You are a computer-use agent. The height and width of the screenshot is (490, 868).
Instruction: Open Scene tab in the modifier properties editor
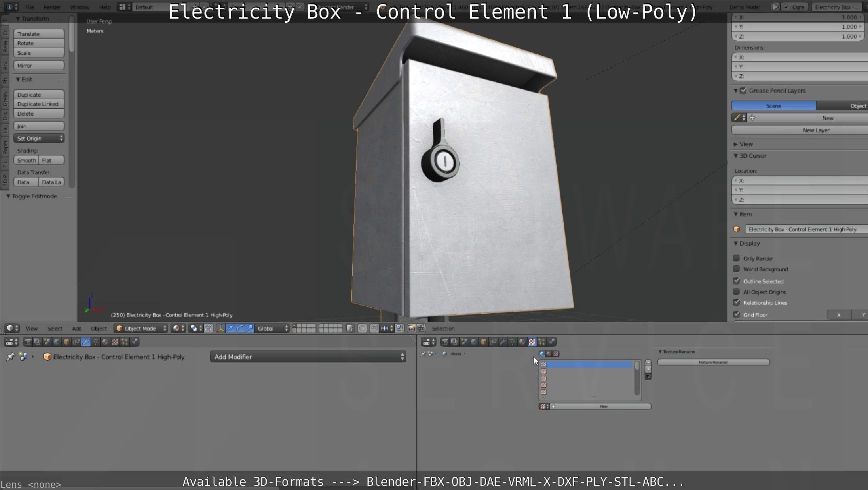tap(47, 342)
